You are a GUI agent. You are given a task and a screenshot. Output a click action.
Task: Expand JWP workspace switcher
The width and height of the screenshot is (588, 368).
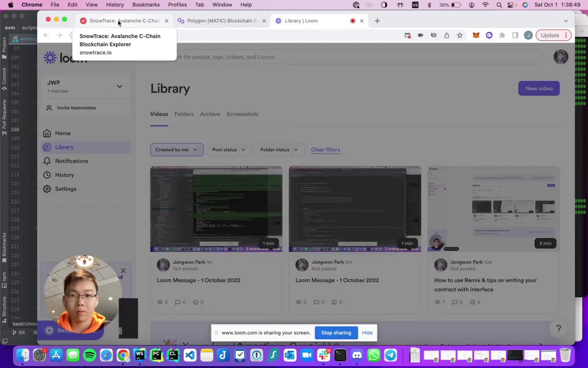pyautogui.click(x=119, y=86)
